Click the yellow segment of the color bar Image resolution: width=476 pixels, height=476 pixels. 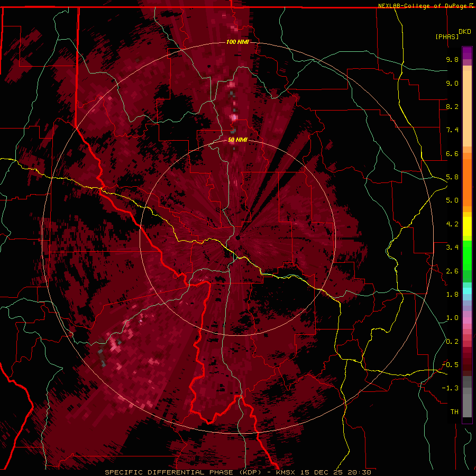[467, 226]
